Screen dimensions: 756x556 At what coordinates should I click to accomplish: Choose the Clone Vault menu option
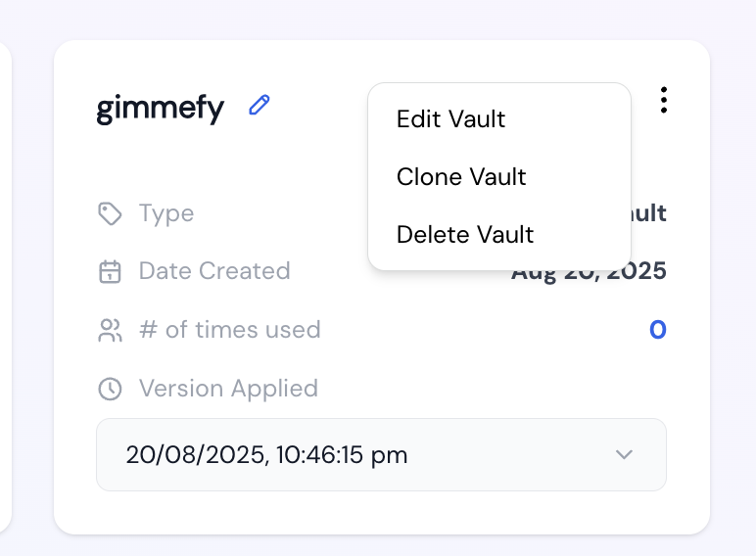(461, 177)
